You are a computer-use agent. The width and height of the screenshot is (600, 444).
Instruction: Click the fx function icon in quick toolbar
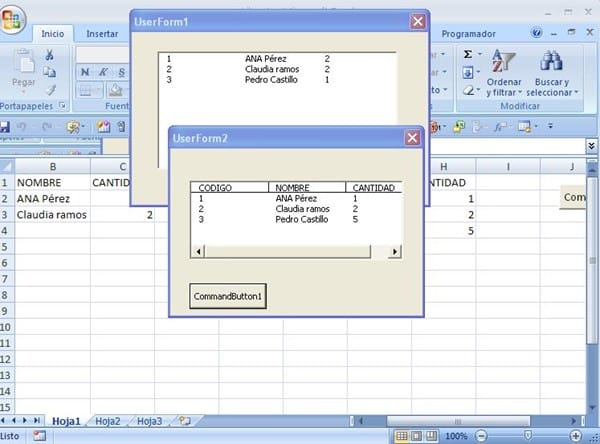pyautogui.click(x=499, y=126)
